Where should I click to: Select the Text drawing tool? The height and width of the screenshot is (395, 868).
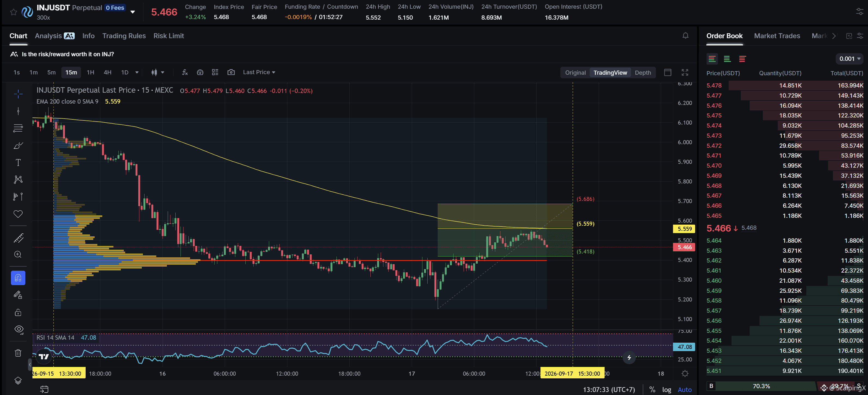coord(18,163)
